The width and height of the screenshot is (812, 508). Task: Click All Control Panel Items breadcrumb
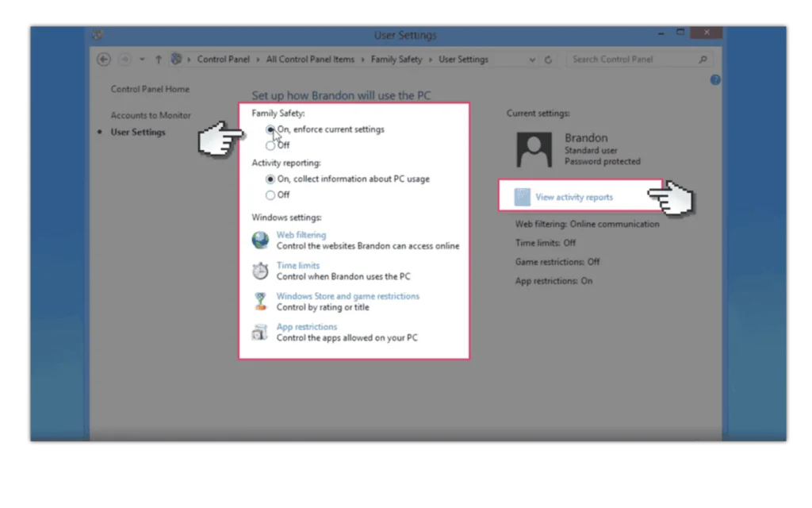click(x=310, y=60)
